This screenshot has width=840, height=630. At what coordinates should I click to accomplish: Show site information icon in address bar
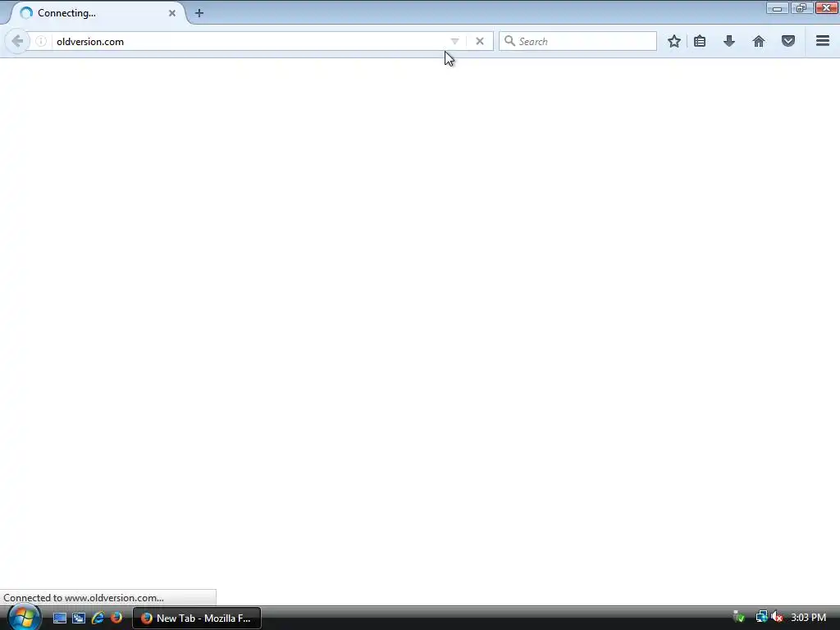(x=41, y=41)
